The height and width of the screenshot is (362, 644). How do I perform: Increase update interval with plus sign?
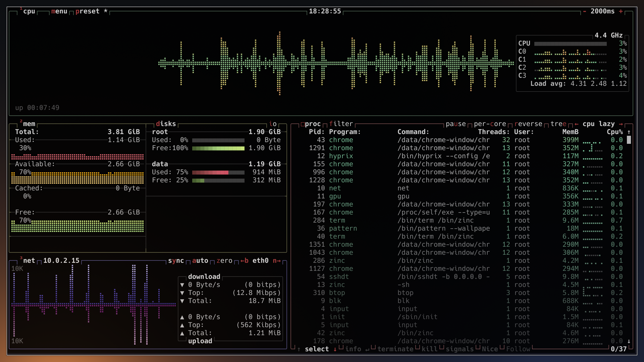[x=621, y=11]
